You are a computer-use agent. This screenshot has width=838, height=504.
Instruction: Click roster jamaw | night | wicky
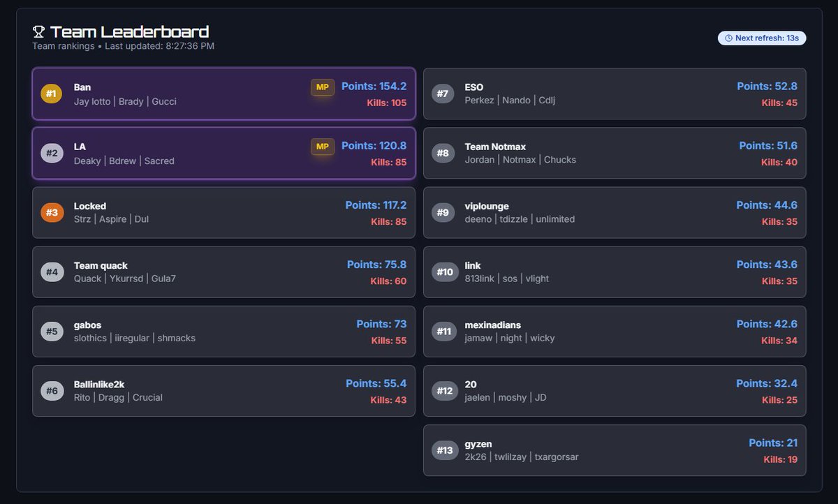pyautogui.click(x=510, y=338)
